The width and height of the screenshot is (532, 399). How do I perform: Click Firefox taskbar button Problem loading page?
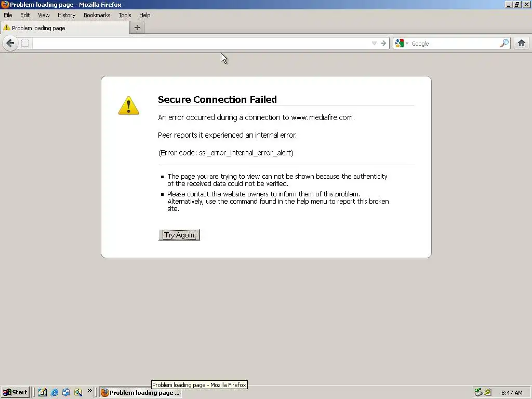pos(140,393)
